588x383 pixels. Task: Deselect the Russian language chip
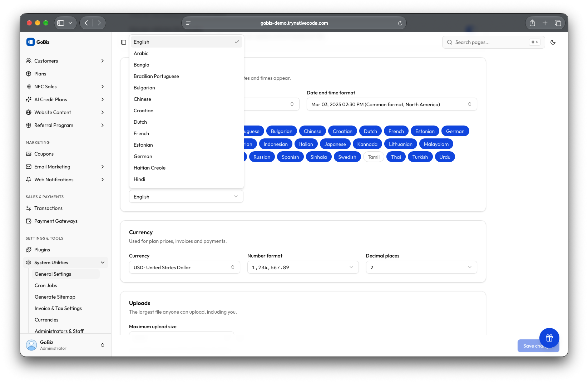pos(262,157)
